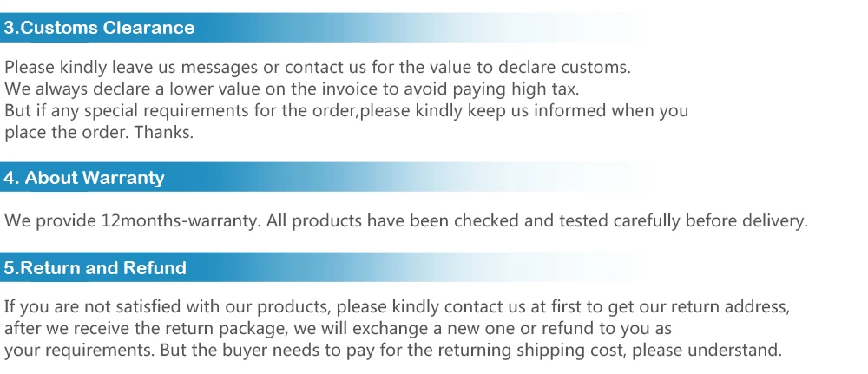Click the '12months-warranty' sentence

[406, 220]
